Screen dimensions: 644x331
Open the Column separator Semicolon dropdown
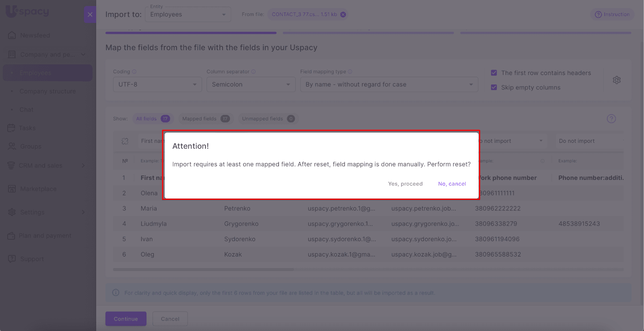[x=251, y=84]
